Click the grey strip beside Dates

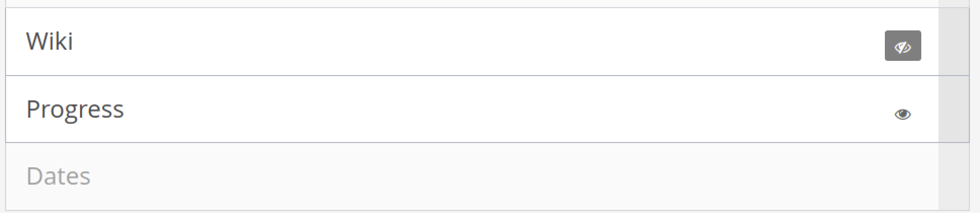pyautogui.click(x=954, y=176)
